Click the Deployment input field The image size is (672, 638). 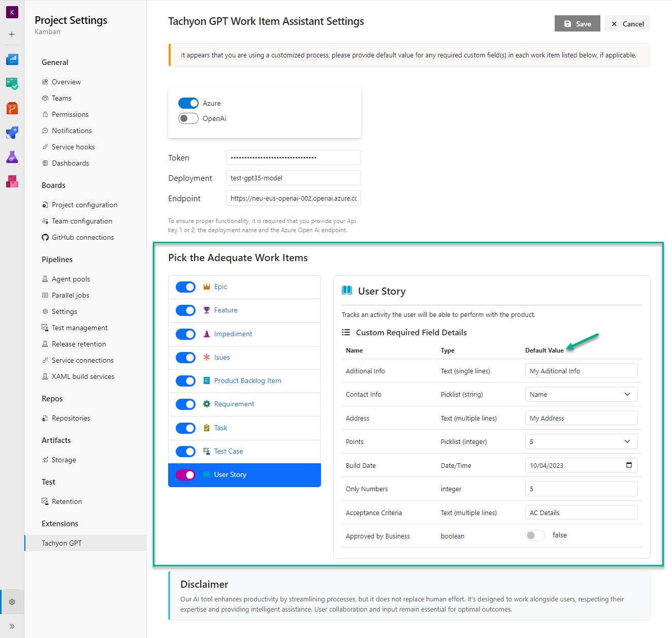tap(293, 178)
